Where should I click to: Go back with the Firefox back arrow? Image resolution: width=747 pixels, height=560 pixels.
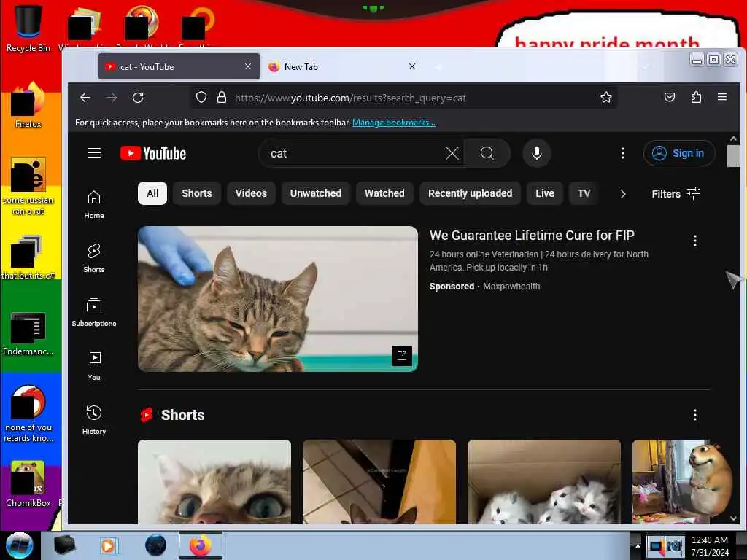pos(85,98)
